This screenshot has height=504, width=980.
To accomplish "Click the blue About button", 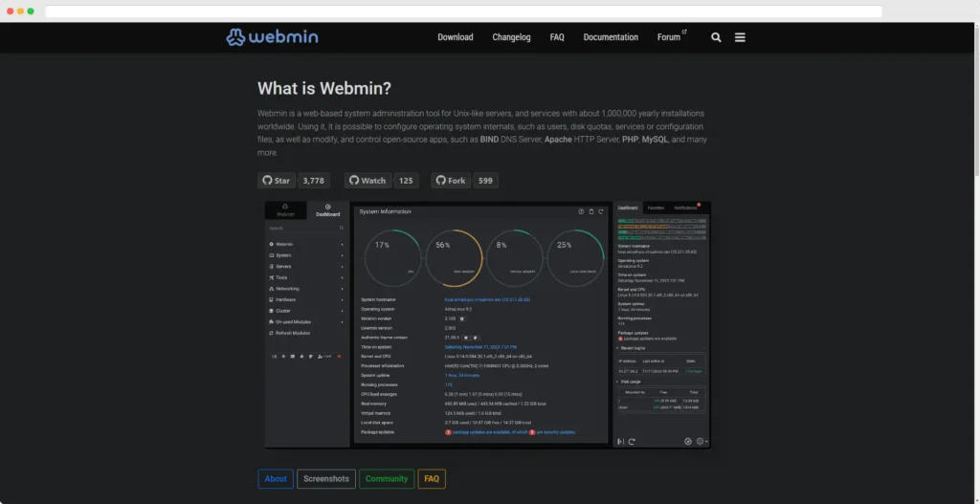I will pos(276,479).
